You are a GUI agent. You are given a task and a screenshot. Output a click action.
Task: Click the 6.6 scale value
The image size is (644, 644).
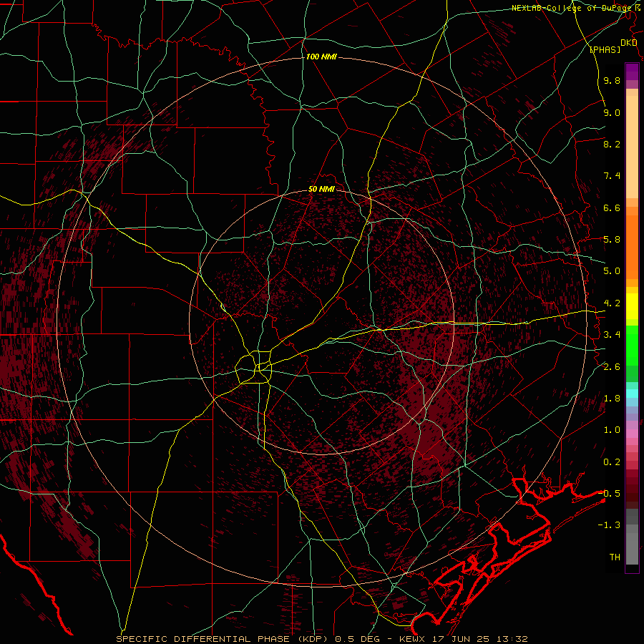pyautogui.click(x=612, y=208)
